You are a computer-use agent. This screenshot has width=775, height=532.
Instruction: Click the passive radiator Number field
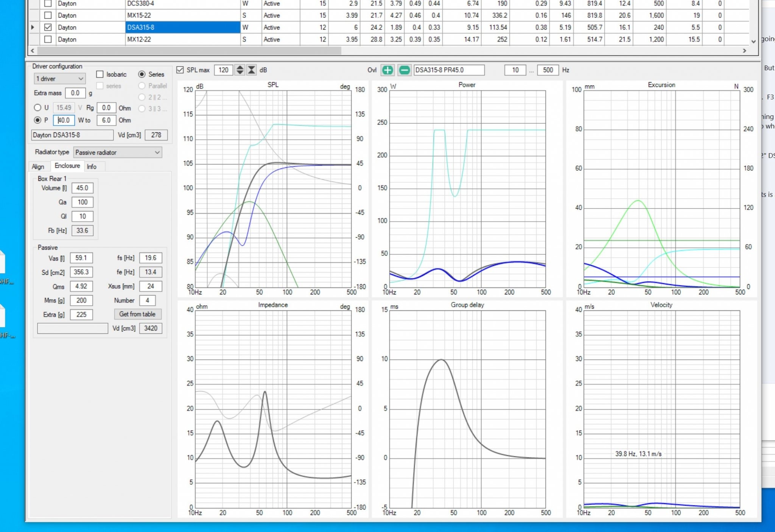click(x=147, y=300)
